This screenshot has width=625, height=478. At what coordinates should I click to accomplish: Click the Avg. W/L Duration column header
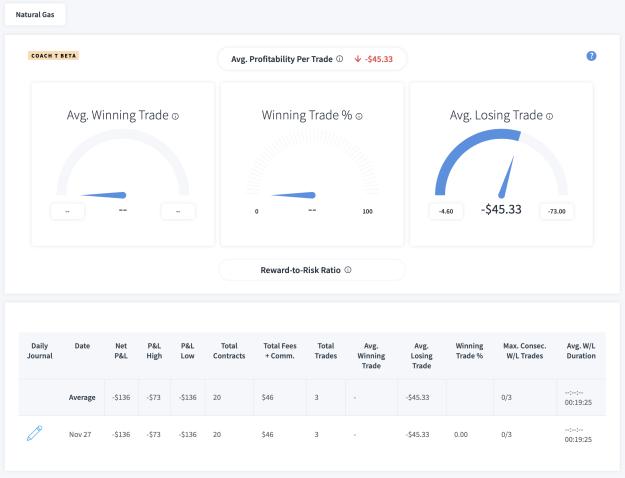(581, 351)
